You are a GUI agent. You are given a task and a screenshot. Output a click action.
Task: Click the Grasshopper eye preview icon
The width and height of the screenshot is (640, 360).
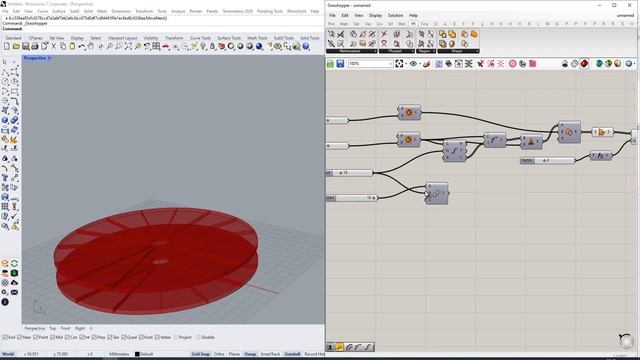(413, 64)
